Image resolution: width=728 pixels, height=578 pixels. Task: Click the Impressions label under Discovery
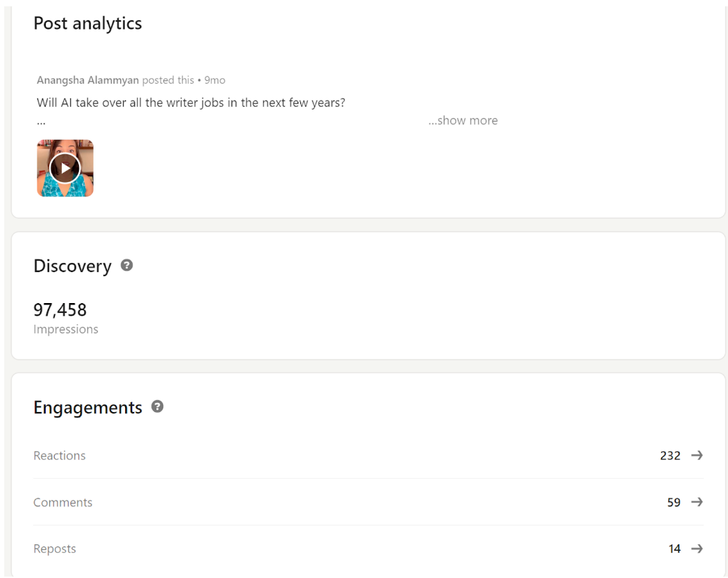(66, 329)
